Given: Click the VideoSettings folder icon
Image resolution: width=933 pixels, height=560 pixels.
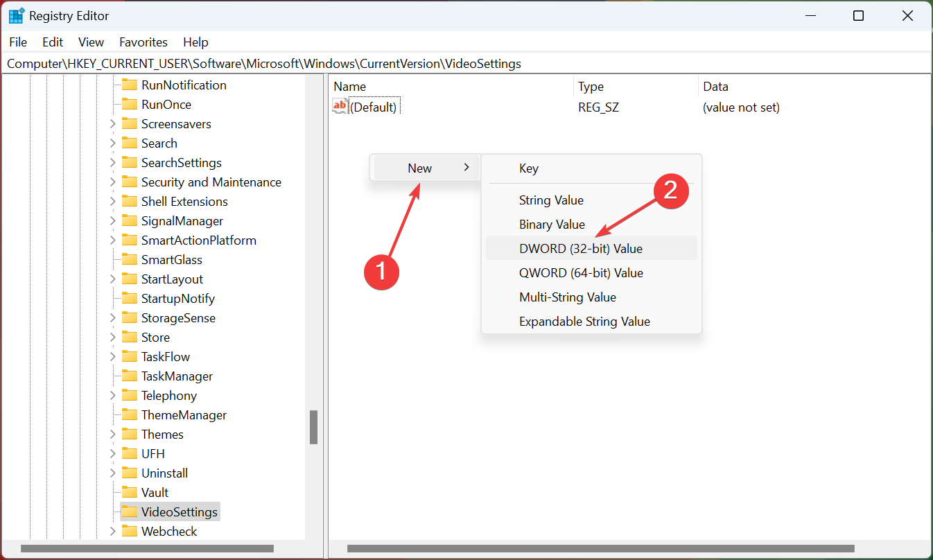Looking at the screenshot, I should pyautogui.click(x=130, y=512).
